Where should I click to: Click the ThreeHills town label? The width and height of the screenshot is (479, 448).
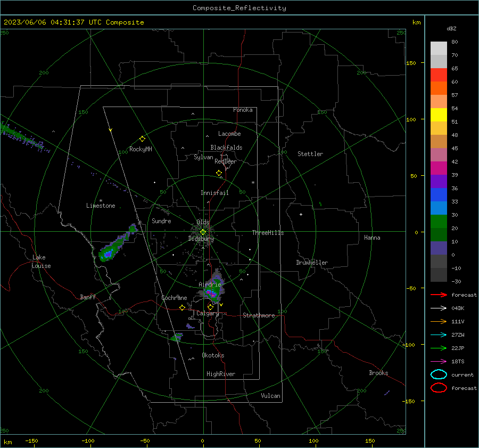268,233
